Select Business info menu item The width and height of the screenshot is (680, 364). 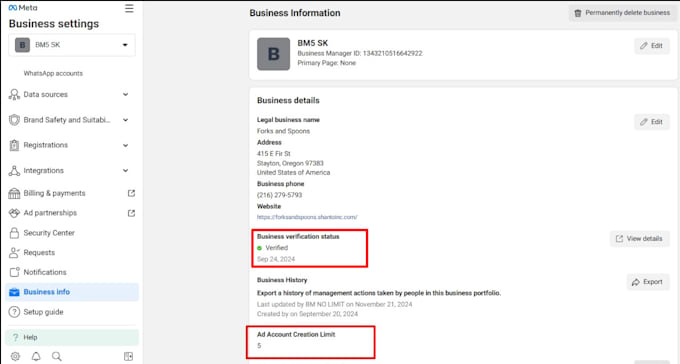tap(72, 292)
